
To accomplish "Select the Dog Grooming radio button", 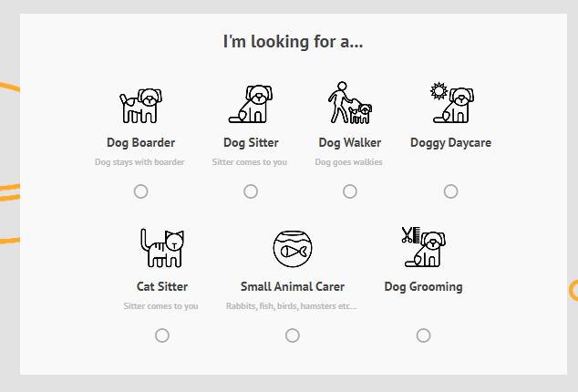I will (x=423, y=335).
